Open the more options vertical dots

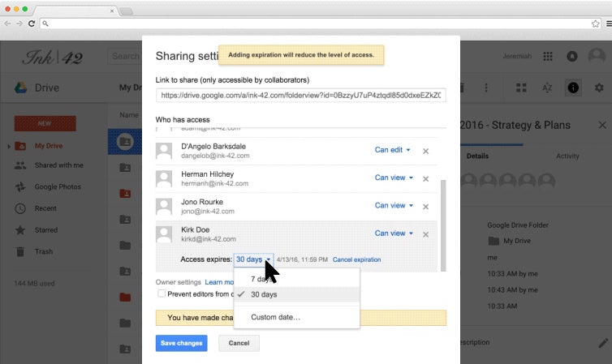click(x=486, y=88)
